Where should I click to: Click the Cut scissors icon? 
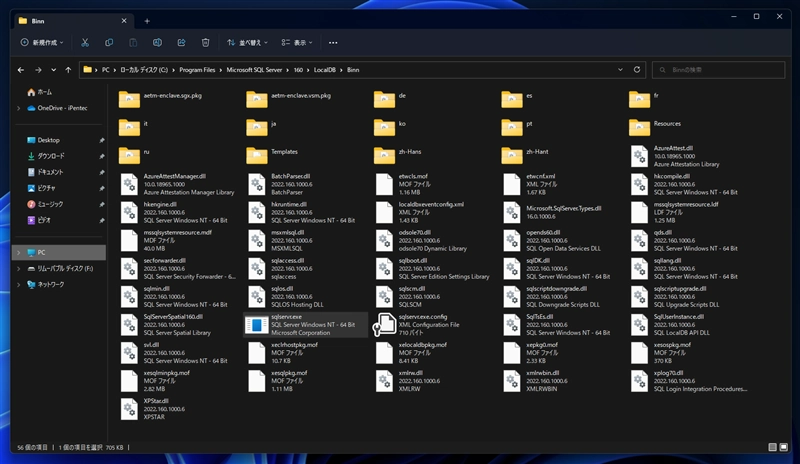click(x=85, y=43)
